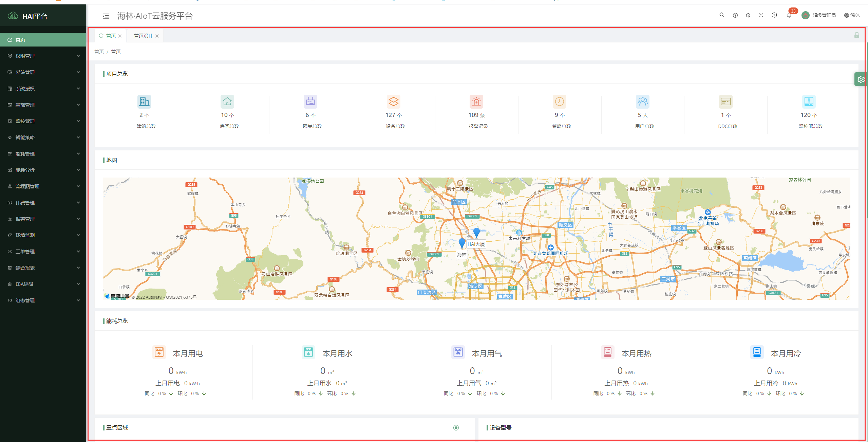The height and width of the screenshot is (442, 868).
Task: Expand the 工单管理 menu
Action: [43, 252]
